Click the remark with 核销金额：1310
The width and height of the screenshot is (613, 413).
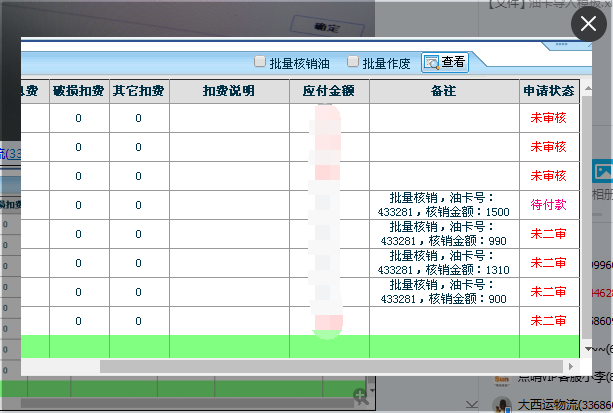(x=444, y=263)
